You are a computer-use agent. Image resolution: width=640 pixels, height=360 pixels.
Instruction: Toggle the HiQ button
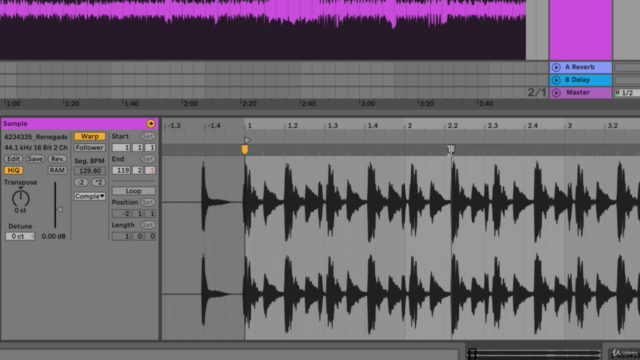[x=13, y=170]
